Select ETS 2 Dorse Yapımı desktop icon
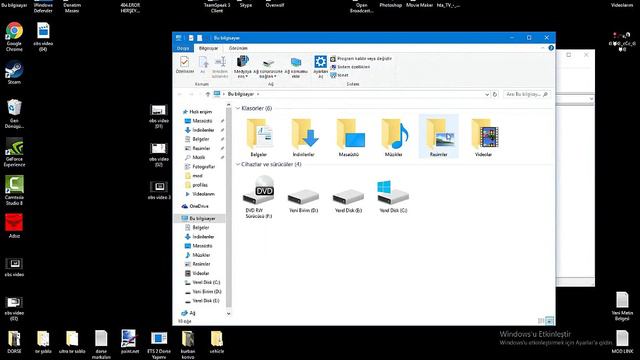Screen dimensions: 640x360 (x=159, y=345)
